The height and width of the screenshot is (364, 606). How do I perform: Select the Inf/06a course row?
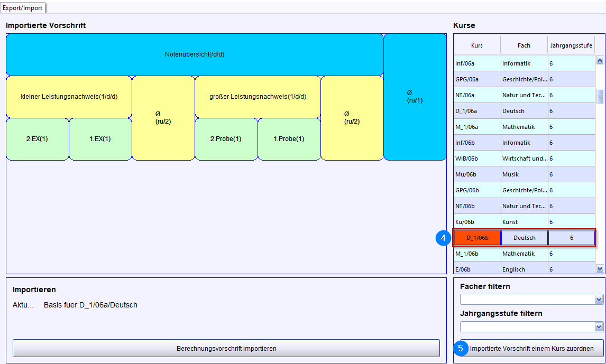pyautogui.click(x=525, y=63)
